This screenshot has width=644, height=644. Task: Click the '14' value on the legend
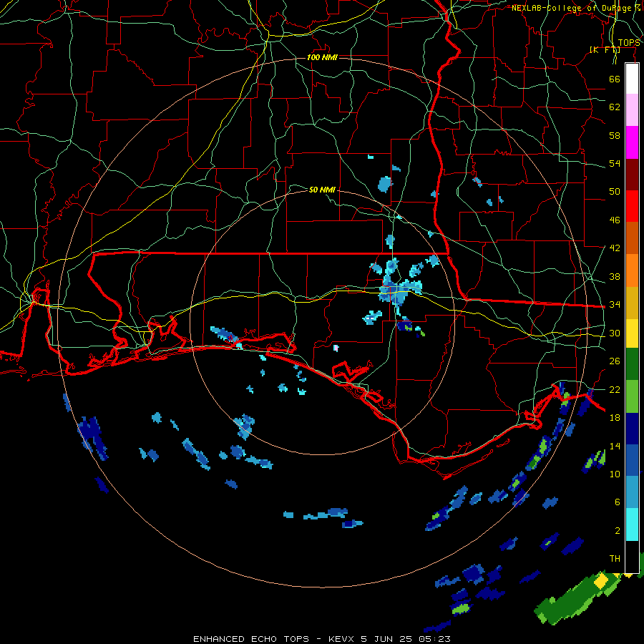pos(615,446)
